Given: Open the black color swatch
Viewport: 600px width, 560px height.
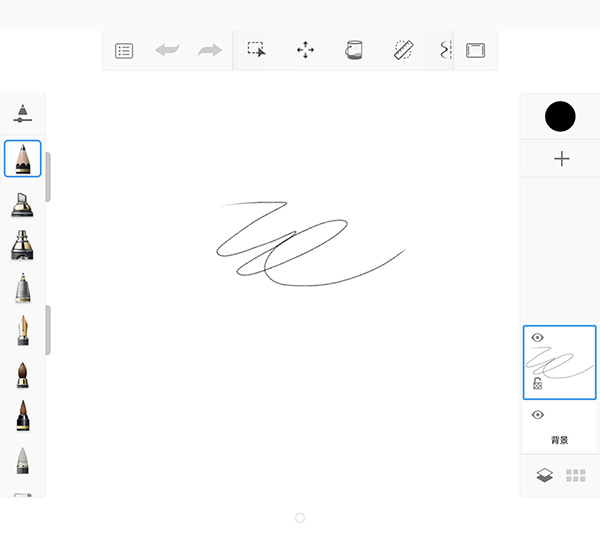Looking at the screenshot, I should pyautogui.click(x=560, y=116).
